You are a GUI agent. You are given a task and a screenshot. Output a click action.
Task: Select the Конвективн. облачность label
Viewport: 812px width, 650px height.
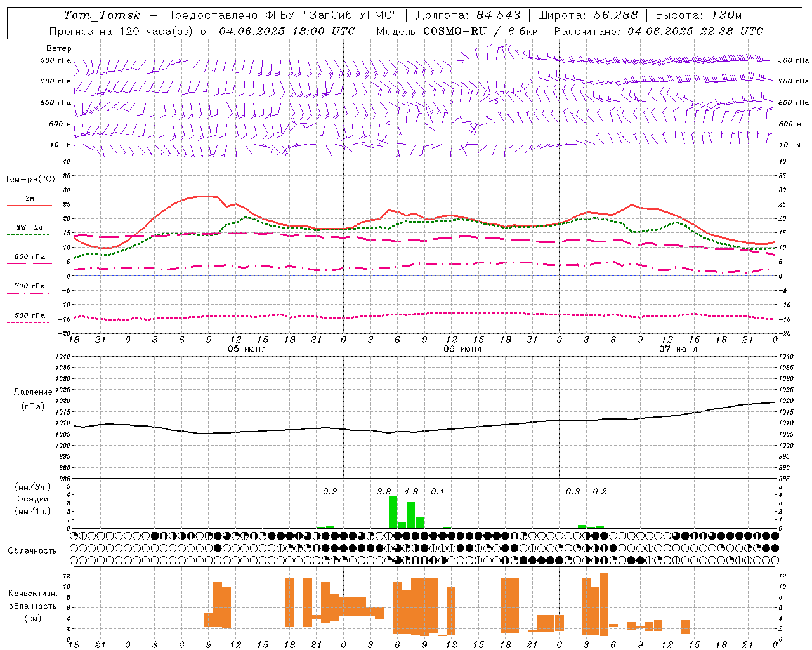32,599
